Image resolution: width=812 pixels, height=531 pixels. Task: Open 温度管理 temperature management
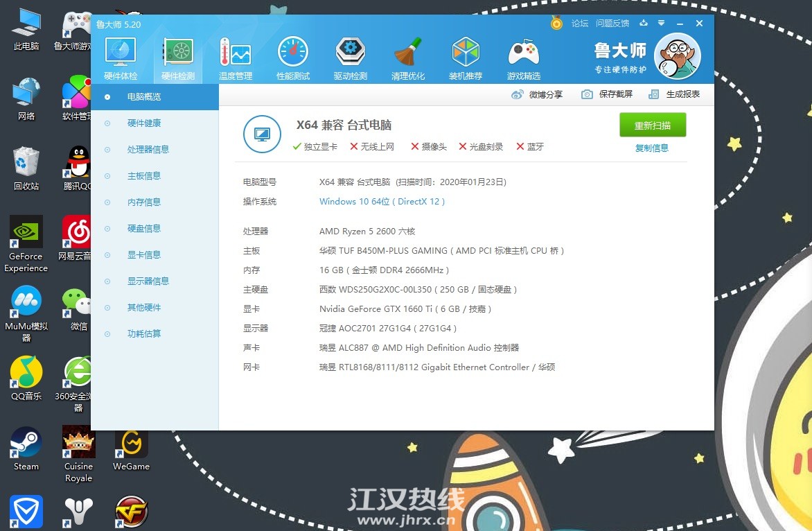pyautogui.click(x=236, y=58)
